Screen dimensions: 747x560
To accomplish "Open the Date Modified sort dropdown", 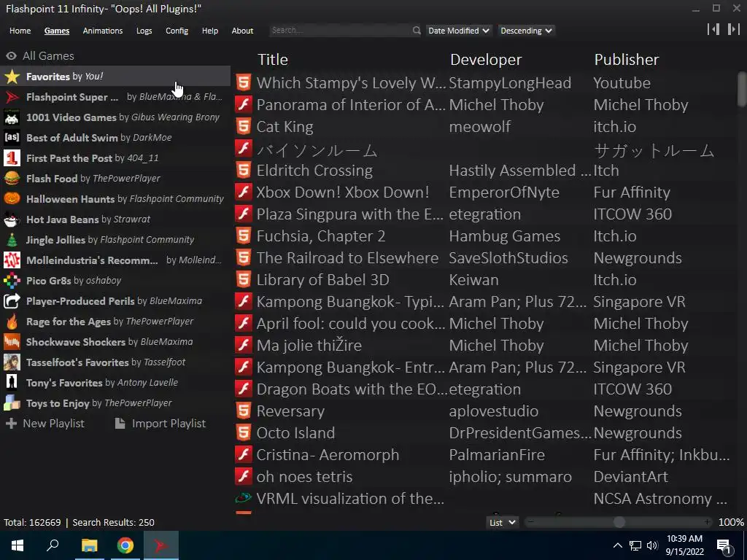I will pyautogui.click(x=459, y=31).
